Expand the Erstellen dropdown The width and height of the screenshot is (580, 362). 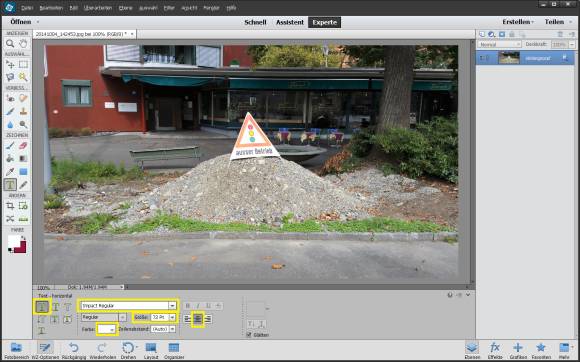(518, 22)
